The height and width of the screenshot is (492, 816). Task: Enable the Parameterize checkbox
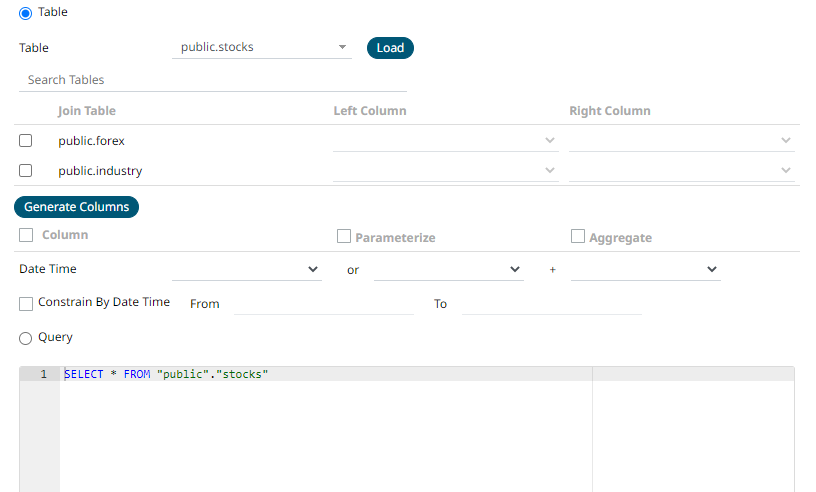(344, 237)
